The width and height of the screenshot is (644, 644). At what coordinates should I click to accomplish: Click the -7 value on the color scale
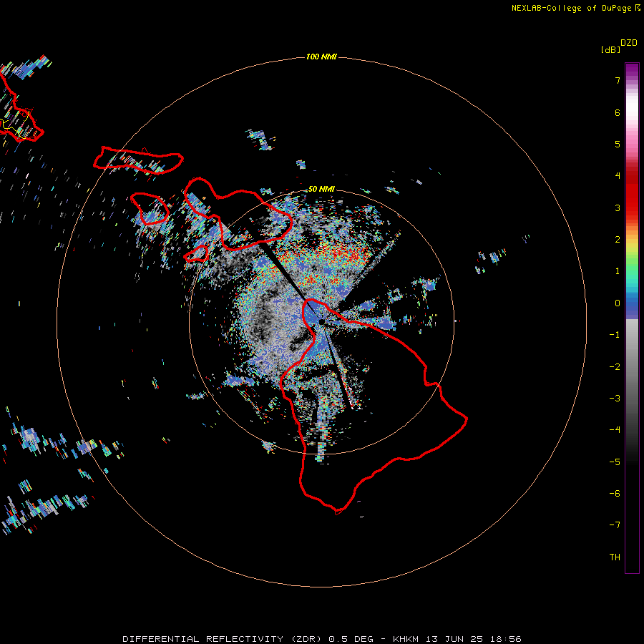[615, 525]
